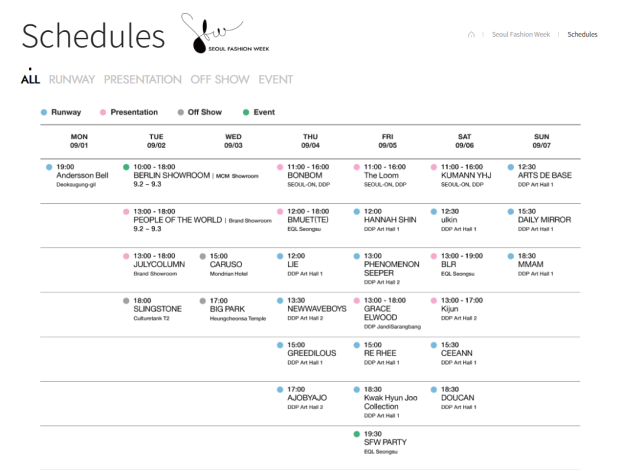This screenshot has height=470, width=640.
Task: Click the pink Presentation legend dot
Action: click(x=102, y=112)
